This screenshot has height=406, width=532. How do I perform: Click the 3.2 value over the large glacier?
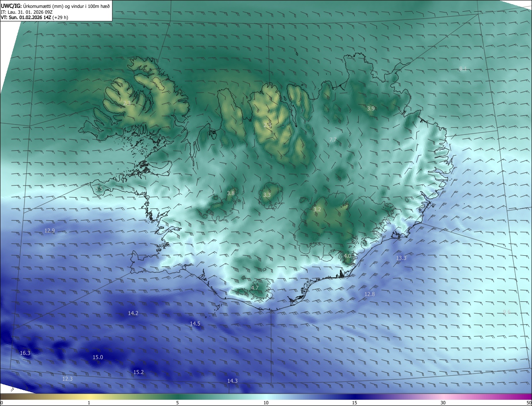pyautogui.click(x=317, y=209)
